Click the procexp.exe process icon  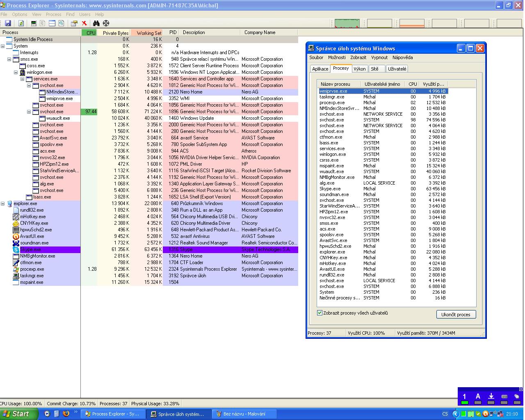coord(16,269)
